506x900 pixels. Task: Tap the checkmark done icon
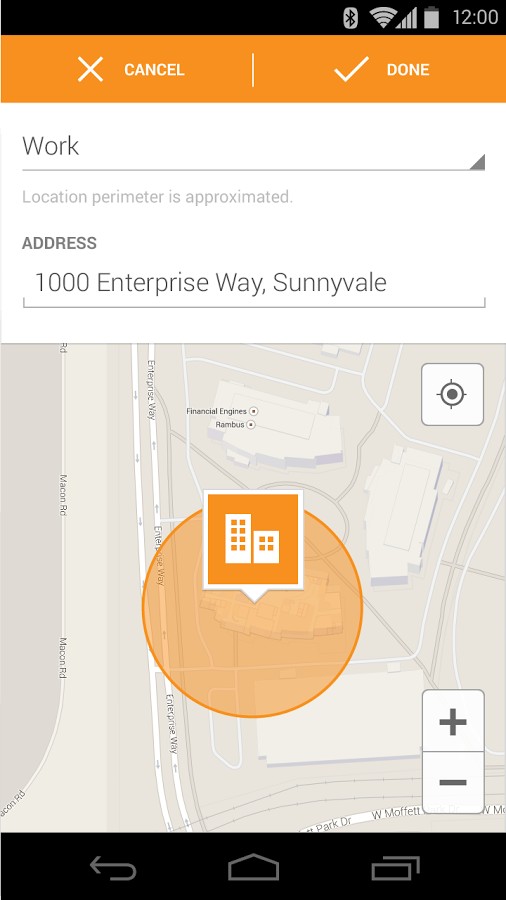tap(351, 69)
